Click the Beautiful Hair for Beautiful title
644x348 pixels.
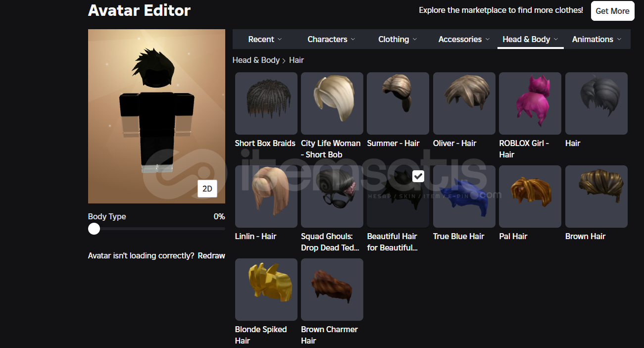click(x=392, y=242)
